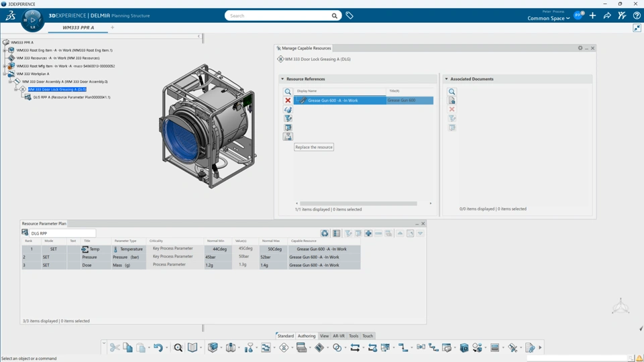Switch to the Touch toolbar tab
Viewport: 644px width, 362px height.
click(x=368, y=336)
